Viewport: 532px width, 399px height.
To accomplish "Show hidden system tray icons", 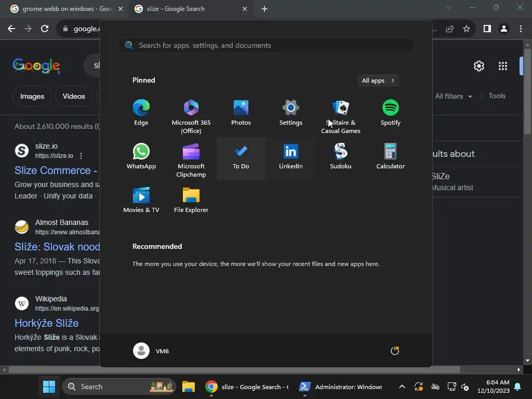I will click(x=402, y=387).
